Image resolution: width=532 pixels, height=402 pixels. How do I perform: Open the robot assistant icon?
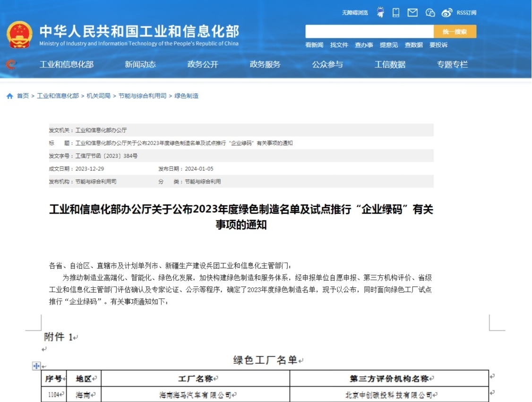point(380,13)
